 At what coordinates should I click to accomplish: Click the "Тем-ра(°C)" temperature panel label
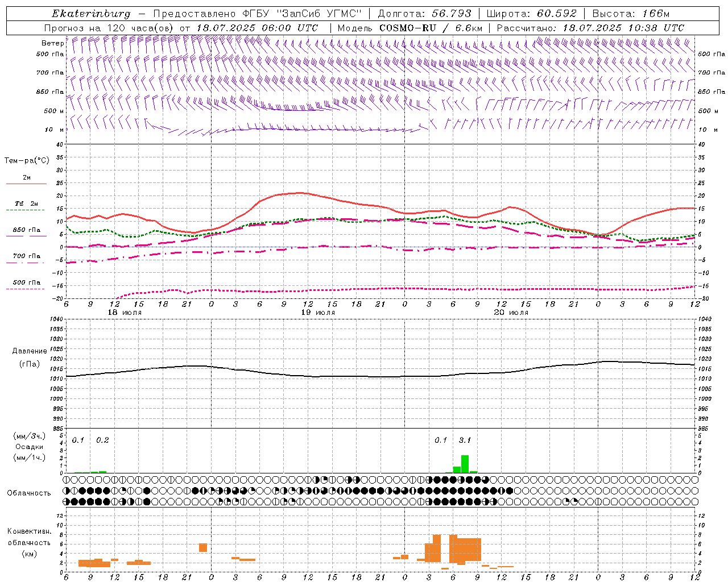(27, 161)
